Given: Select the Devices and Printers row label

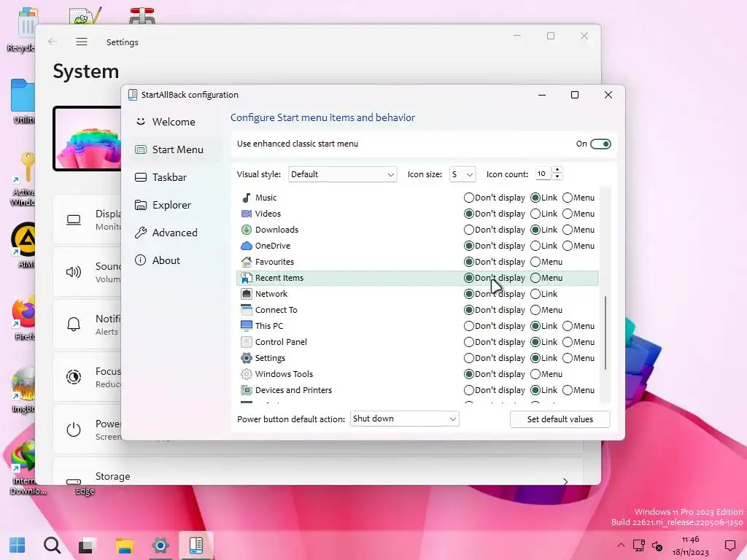Looking at the screenshot, I should [293, 390].
